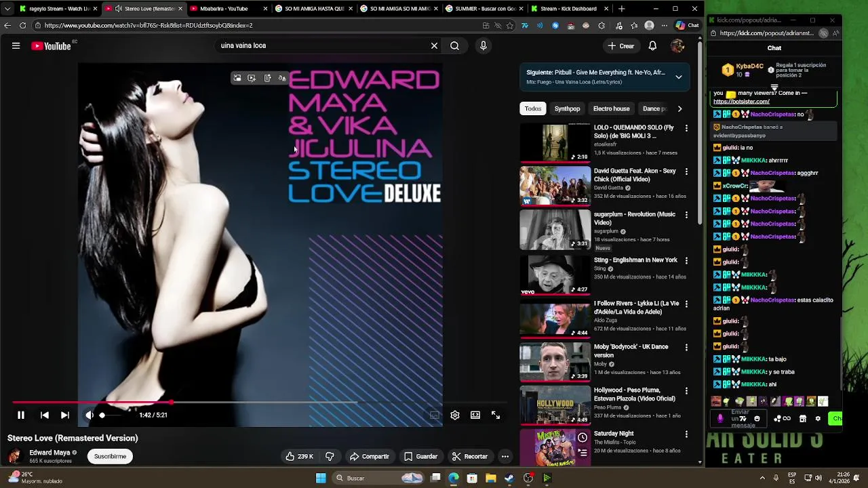Toggle theater mode on the player
The width and height of the screenshot is (868, 488).
click(475, 415)
